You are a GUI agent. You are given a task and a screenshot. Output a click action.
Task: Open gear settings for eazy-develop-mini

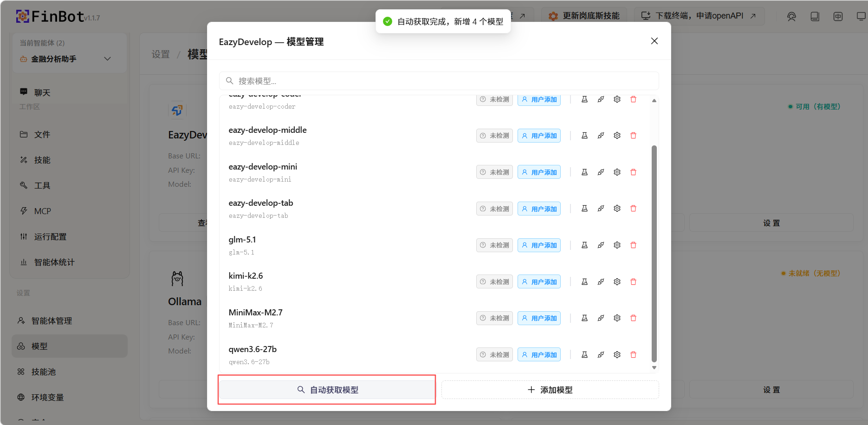click(x=617, y=172)
